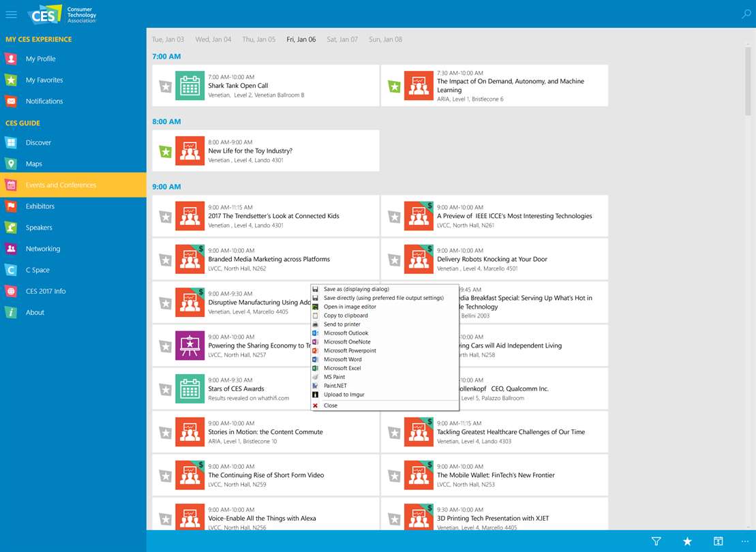
Task: Switch to the Thu, Jan 05 tab
Action: [259, 40]
